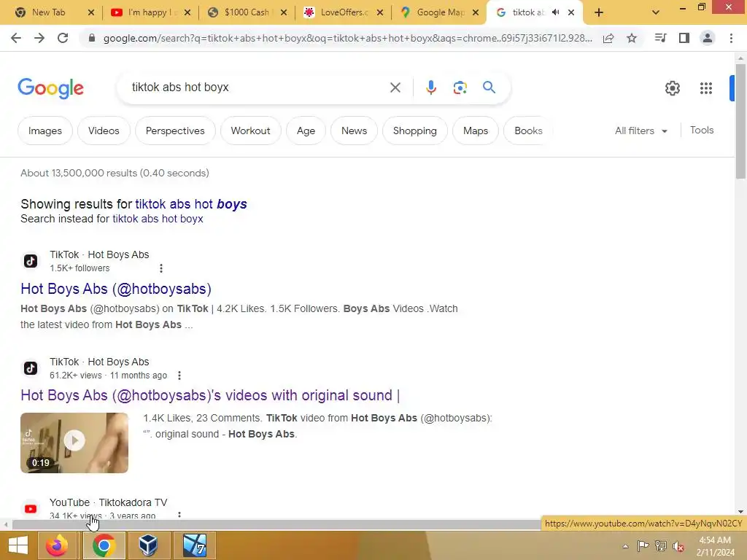747x560 pixels.
Task: View site information lock icon
Action: 92,38
